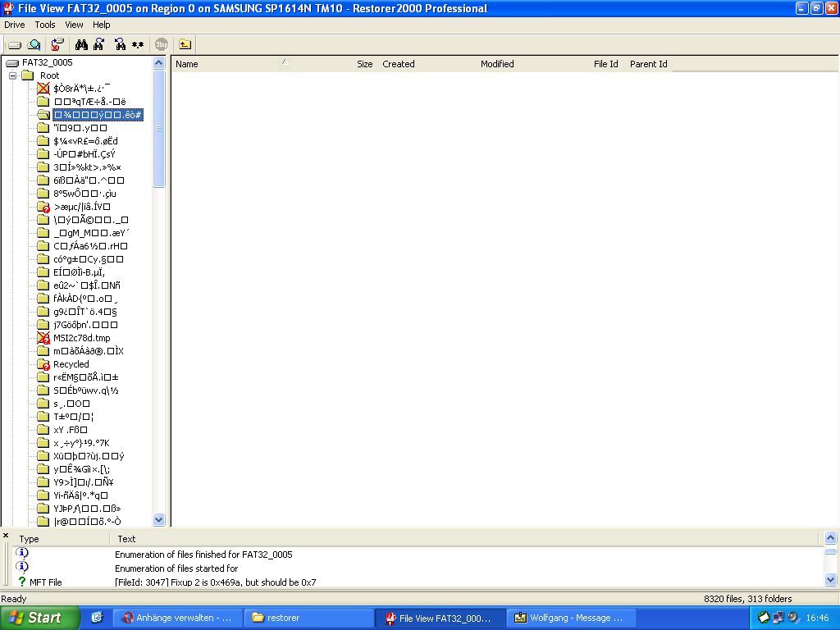Click the folder tree scroll-down arrow

point(158,519)
